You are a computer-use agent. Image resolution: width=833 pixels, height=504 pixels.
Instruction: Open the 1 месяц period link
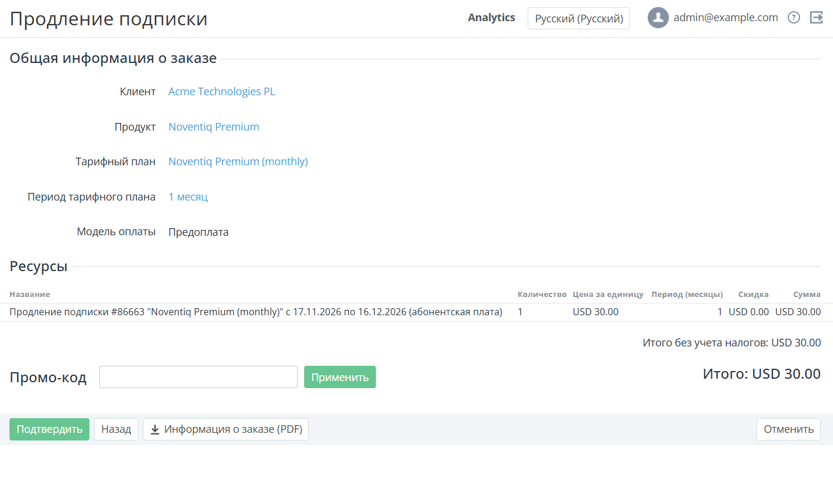188,197
